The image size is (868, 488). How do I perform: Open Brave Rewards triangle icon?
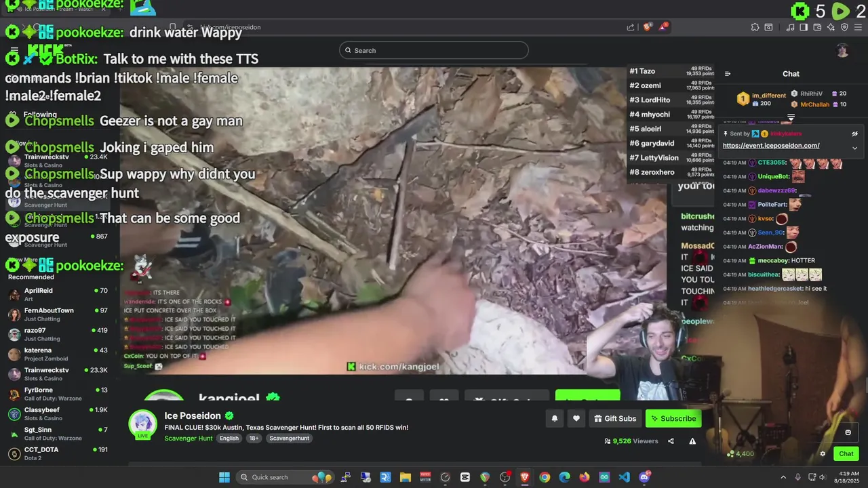point(663,27)
